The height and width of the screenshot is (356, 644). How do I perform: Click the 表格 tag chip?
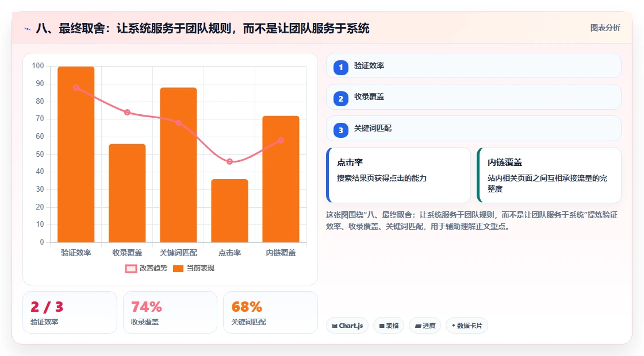tap(389, 326)
